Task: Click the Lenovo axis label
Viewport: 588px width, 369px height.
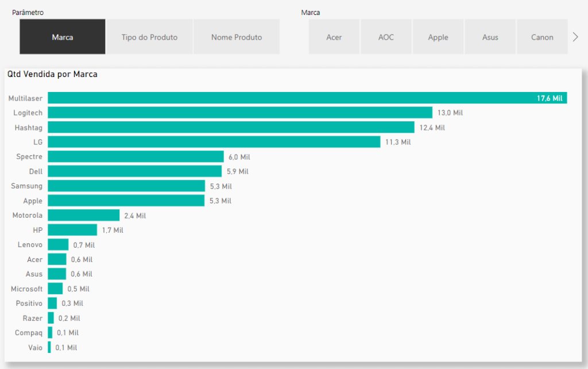Action: (x=30, y=244)
